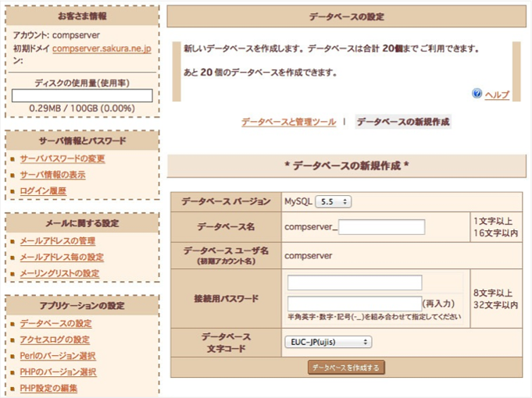Image resolution: width=532 pixels, height=398 pixels.
Task: Click the お客さま情報 panel header
Action: 82,16
